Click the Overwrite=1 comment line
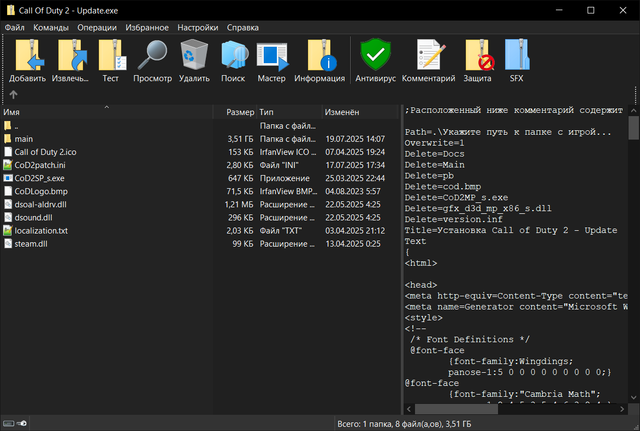Screen dimensions: 640x431 [x=434, y=143]
